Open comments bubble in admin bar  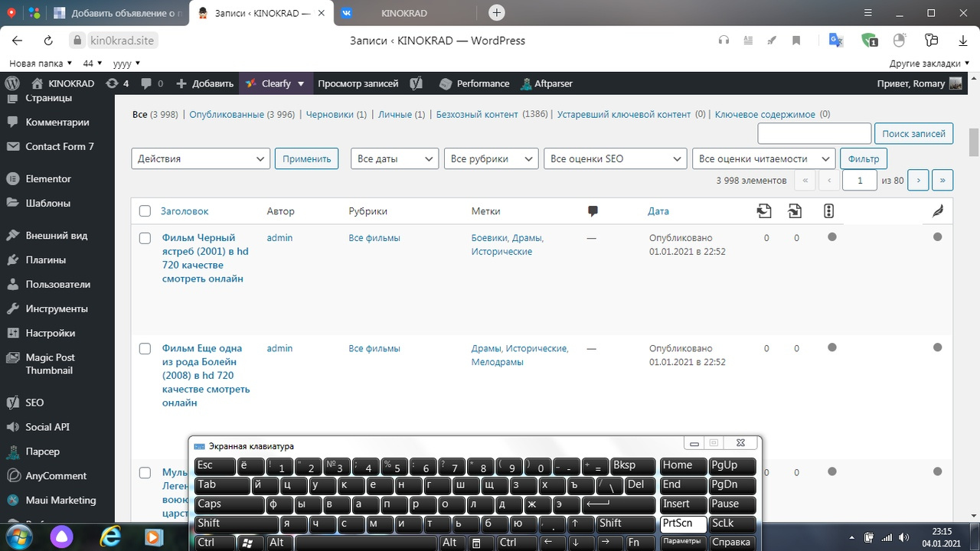point(152,83)
